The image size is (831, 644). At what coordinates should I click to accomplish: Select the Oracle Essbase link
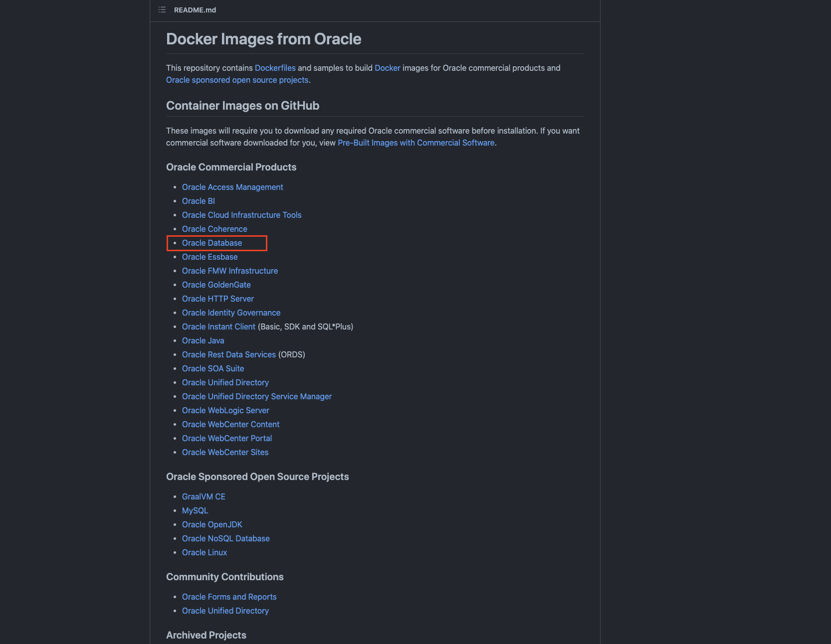210,257
